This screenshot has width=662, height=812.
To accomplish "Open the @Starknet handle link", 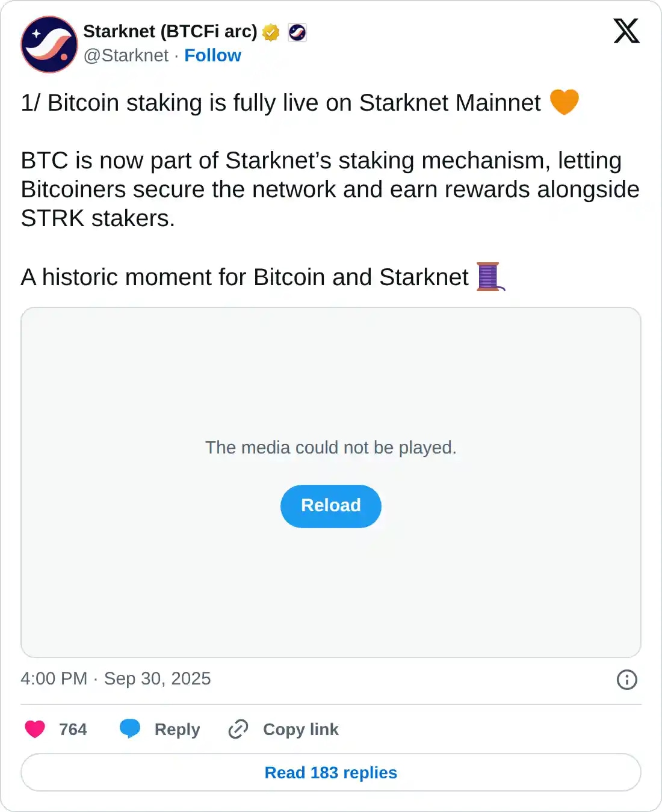I will pos(126,55).
